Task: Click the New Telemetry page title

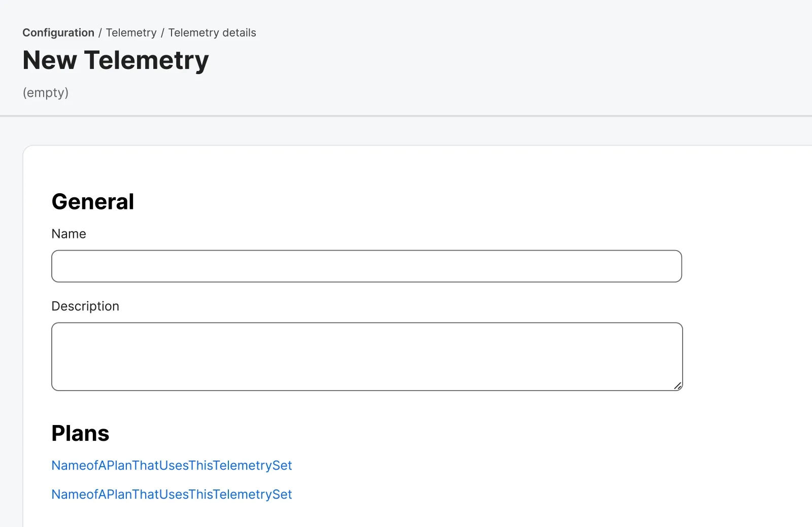Action: (x=116, y=60)
